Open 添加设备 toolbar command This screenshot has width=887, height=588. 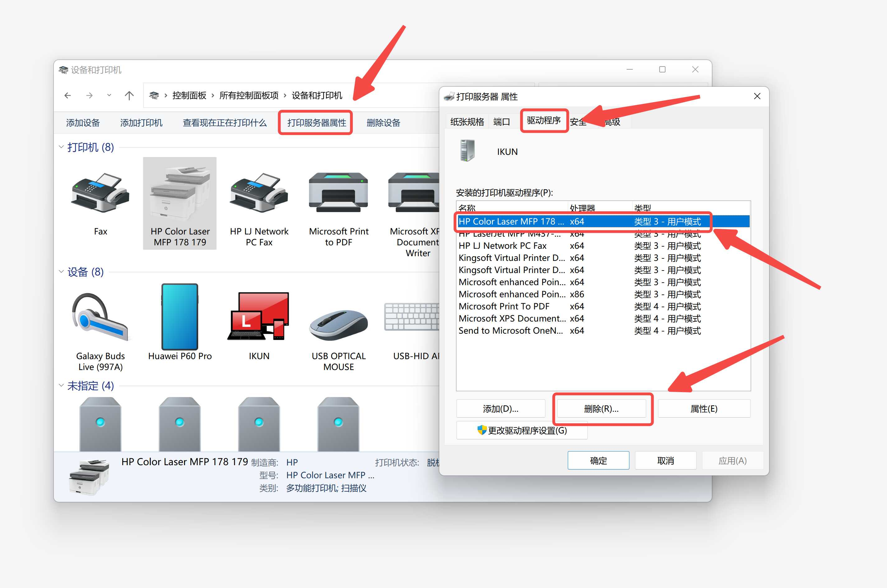[83, 123]
